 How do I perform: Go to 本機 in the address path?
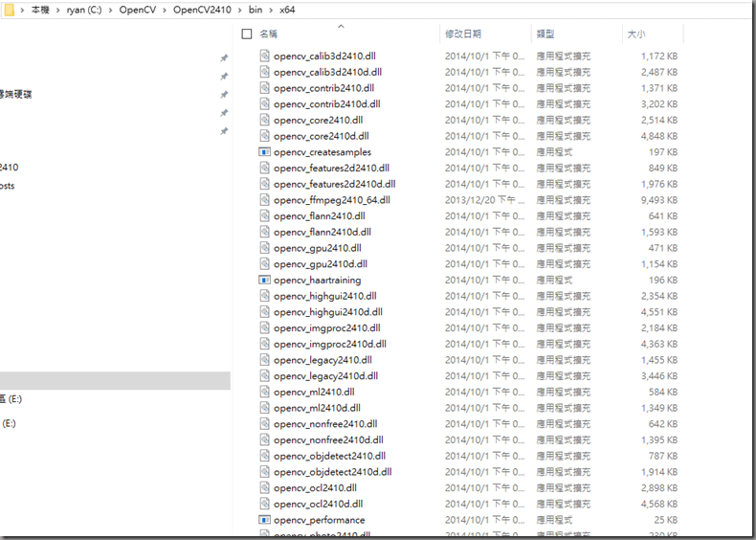pos(40,10)
